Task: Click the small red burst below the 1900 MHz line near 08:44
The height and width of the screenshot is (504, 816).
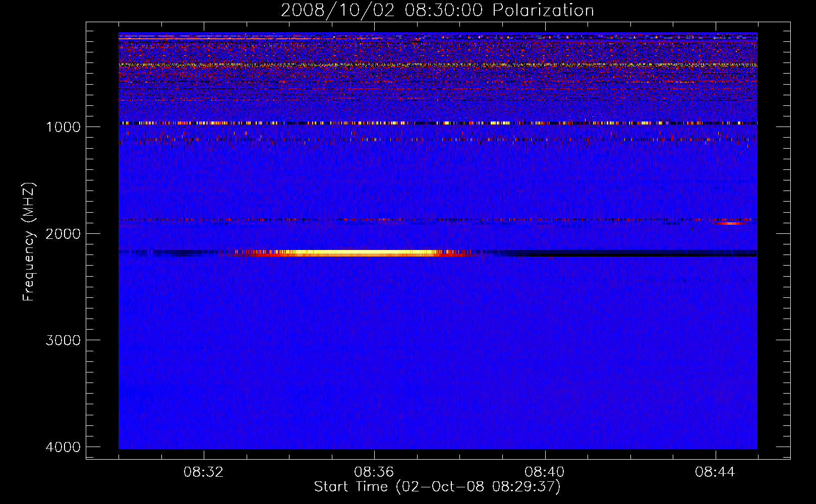Action: point(729,223)
